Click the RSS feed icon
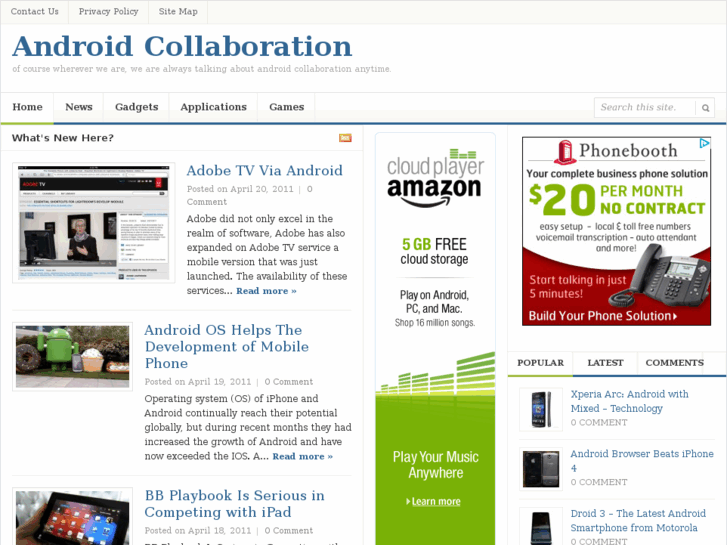The image size is (727, 545). tap(345, 138)
